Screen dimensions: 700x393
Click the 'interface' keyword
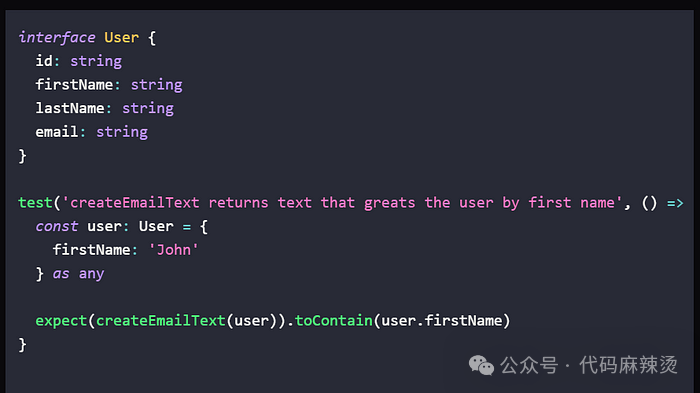(x=57, y=38)
